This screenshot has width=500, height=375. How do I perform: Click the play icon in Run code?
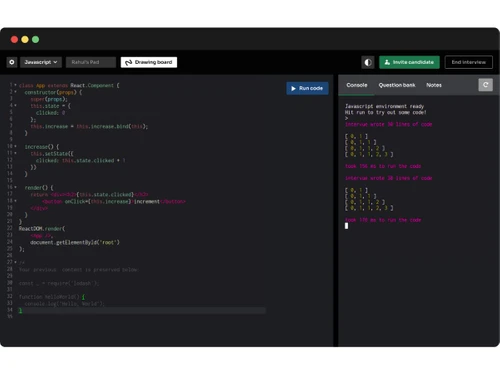click(x=293, y=88)
